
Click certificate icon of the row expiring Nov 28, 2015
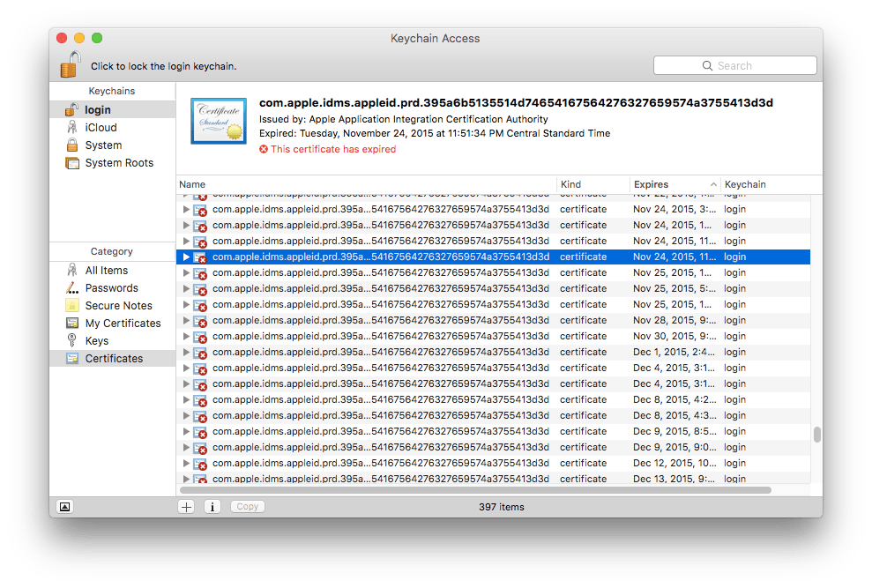click(x=200, y=322)
